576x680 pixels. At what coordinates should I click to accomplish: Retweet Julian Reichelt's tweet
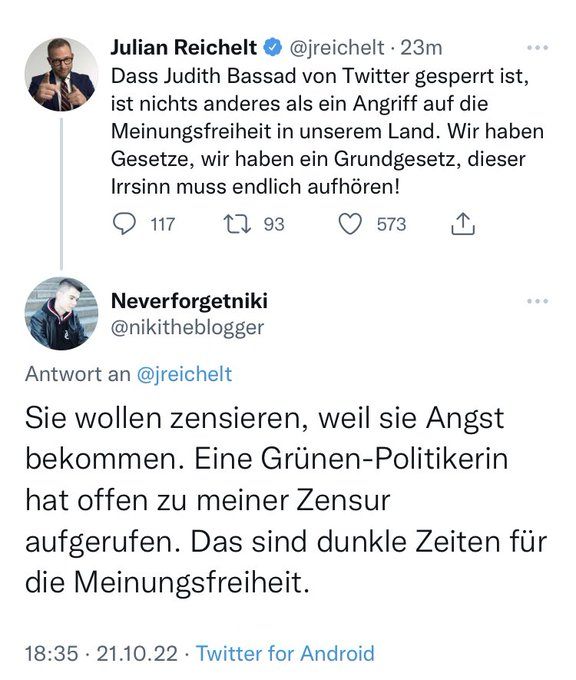237,224
